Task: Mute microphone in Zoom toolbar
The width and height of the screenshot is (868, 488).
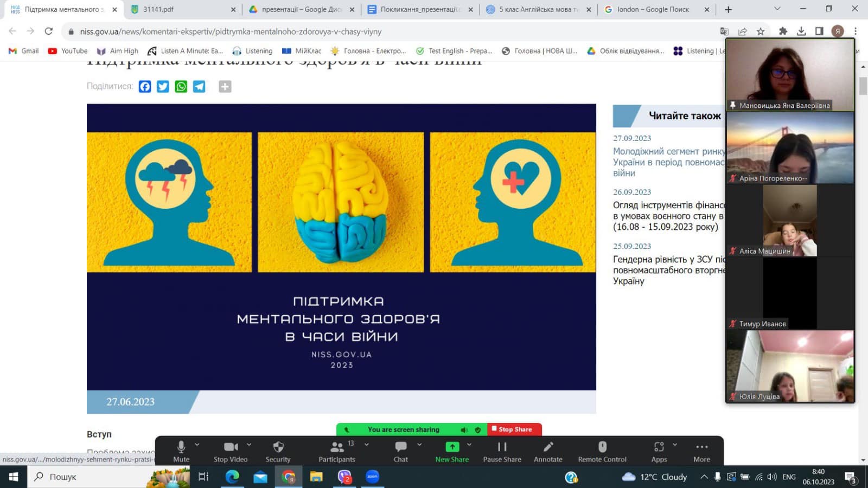Action: pos(181,451)
